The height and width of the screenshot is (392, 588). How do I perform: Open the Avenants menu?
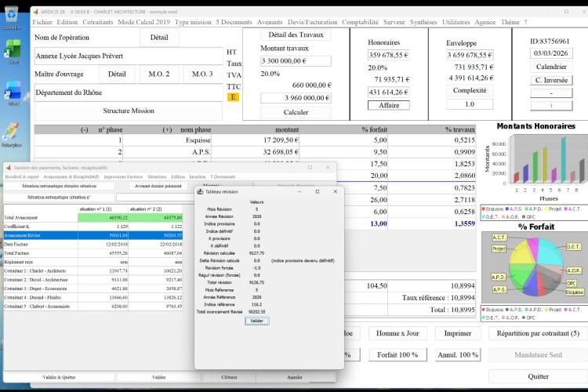click(269, 22)
